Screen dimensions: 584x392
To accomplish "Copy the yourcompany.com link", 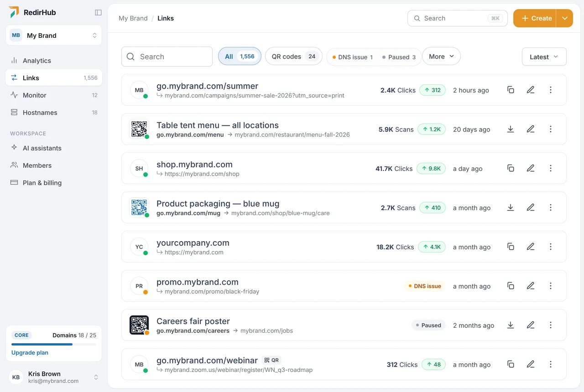I will click(x=511, y=247).
